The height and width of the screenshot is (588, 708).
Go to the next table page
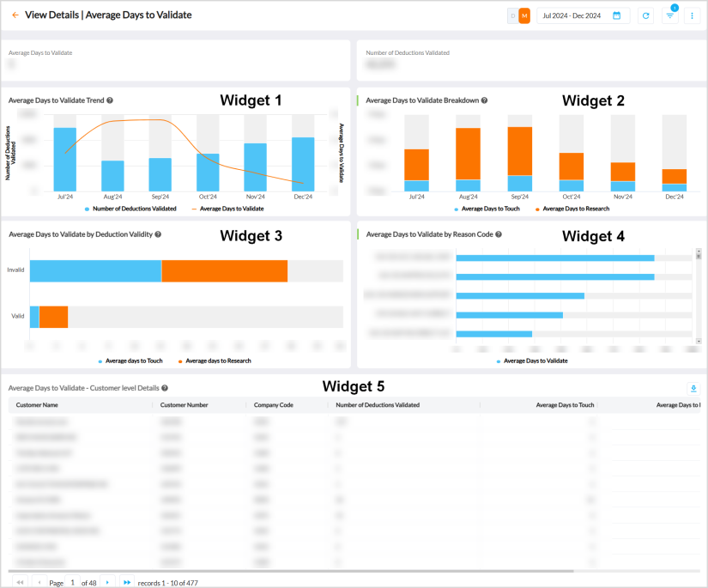106,582
